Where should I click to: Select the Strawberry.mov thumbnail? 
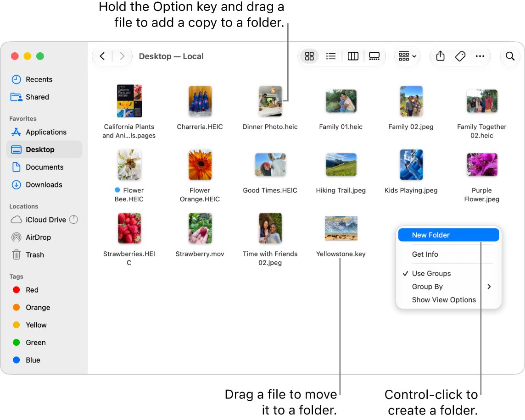click(x=200, y=228)
